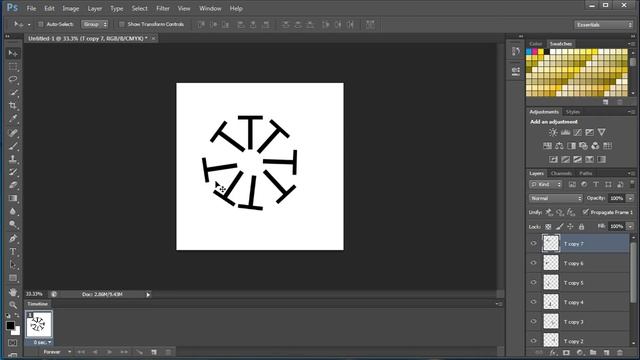
Task: Select the Lasso tool
Action: point(13,80)
